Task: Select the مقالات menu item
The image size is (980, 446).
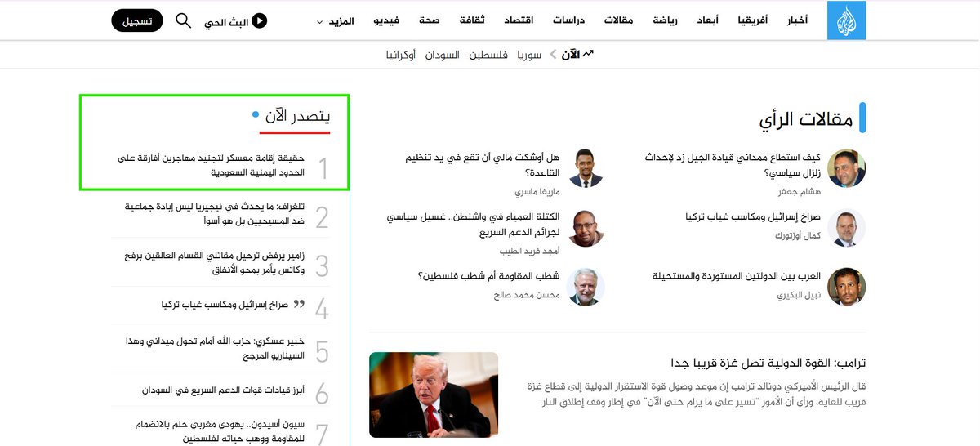Action: tap(619, 21)
